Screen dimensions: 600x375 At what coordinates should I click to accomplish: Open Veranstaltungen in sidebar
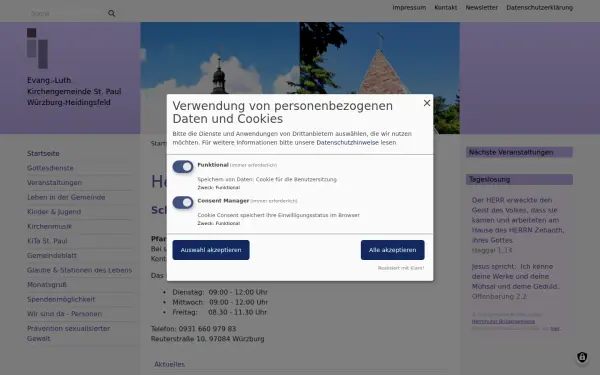coord(54,183)
